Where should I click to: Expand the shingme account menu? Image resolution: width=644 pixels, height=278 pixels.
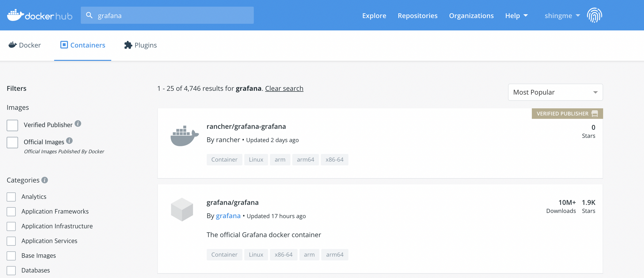click(x=562, y=15)
